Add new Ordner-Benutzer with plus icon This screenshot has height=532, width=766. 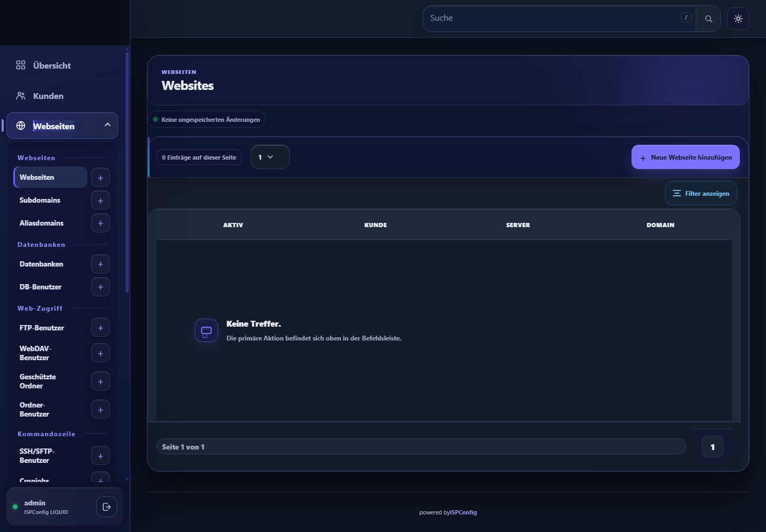101,410
